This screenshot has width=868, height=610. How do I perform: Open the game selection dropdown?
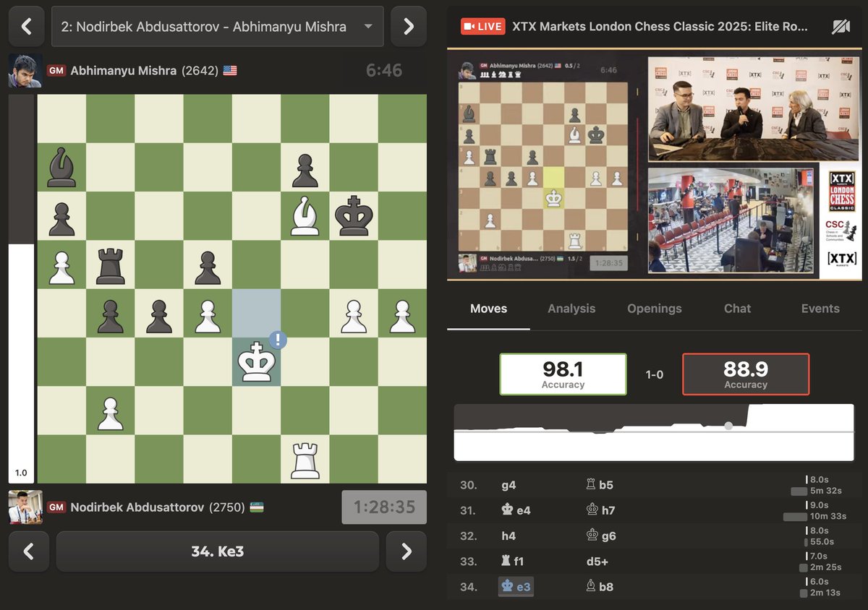tap(217, 25)
